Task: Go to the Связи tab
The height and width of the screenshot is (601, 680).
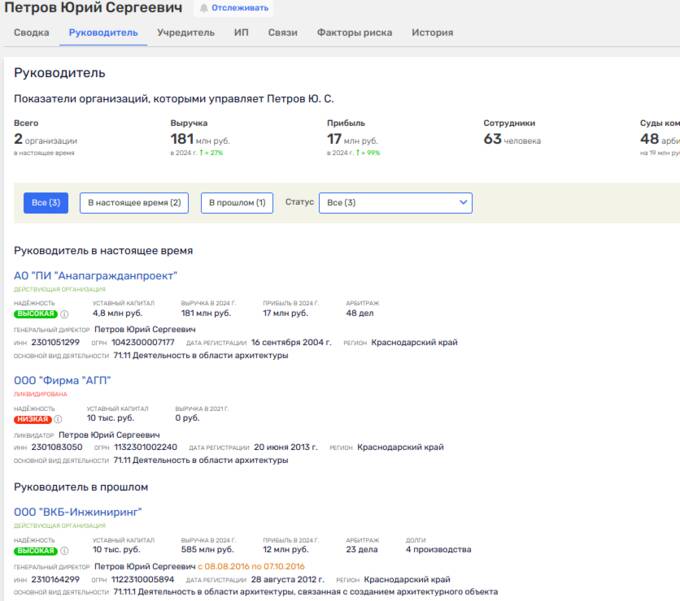Action: (x=282, y=33)
